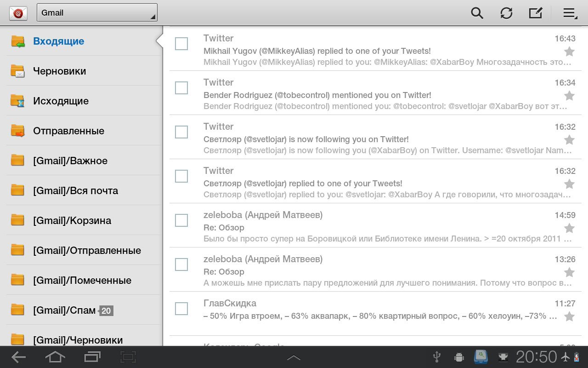The image size is (588, 368).
Task: Tap the USB connection status icon
Action: (x=437, y=357)
